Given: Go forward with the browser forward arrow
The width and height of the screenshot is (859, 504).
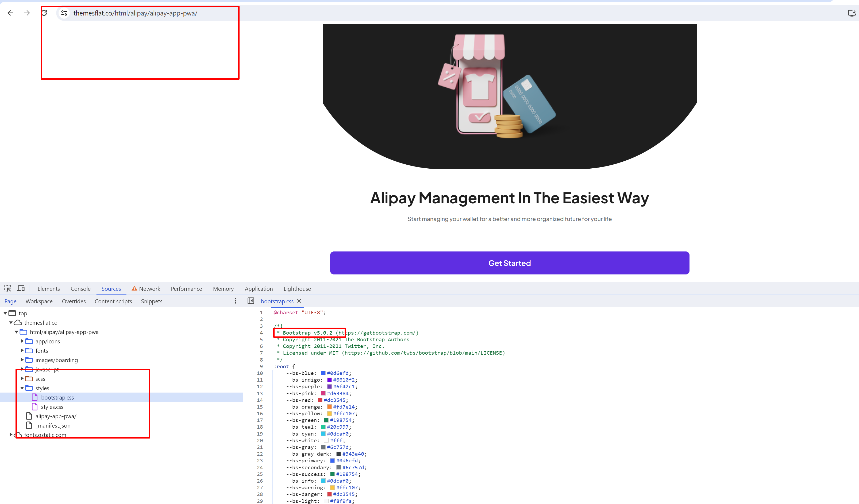Looking at the screenshot, I should (x=27, y=13).
